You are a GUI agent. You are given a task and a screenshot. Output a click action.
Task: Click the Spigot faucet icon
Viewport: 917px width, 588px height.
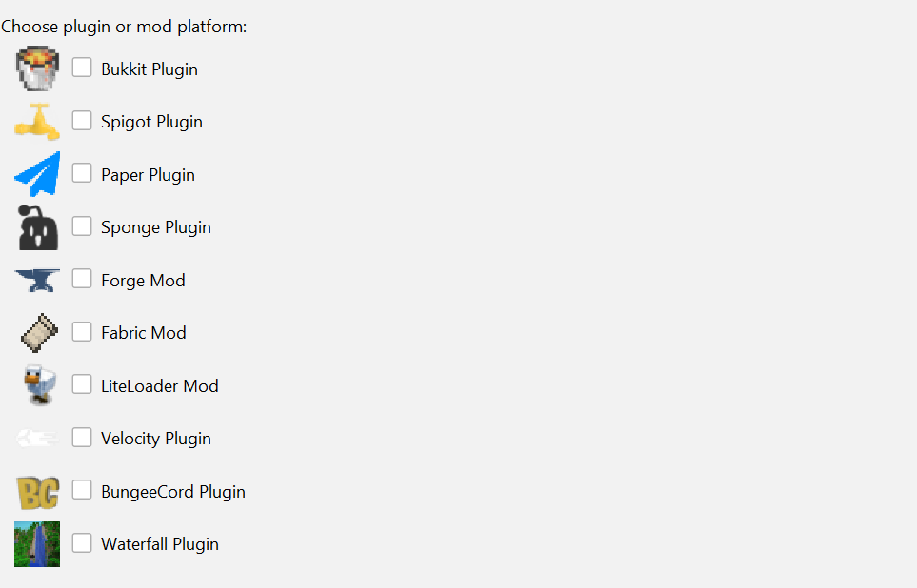36,121
